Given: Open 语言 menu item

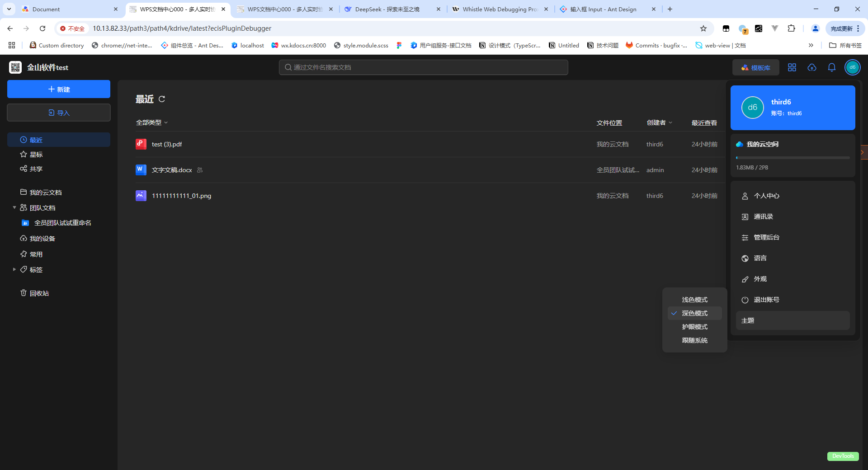Looking at the screenshot, I should (x=793, y=258).
